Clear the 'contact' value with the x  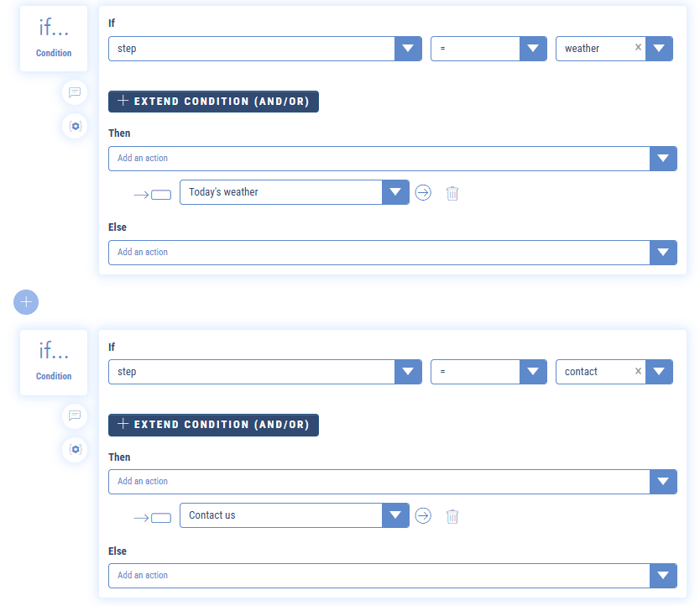[638, 371]
